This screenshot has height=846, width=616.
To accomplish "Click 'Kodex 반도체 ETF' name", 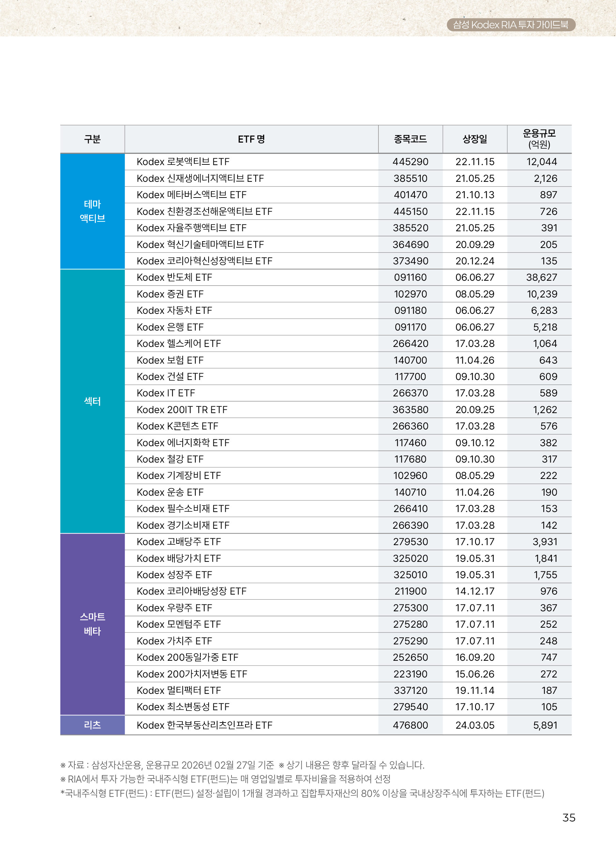I will (175, 278).
